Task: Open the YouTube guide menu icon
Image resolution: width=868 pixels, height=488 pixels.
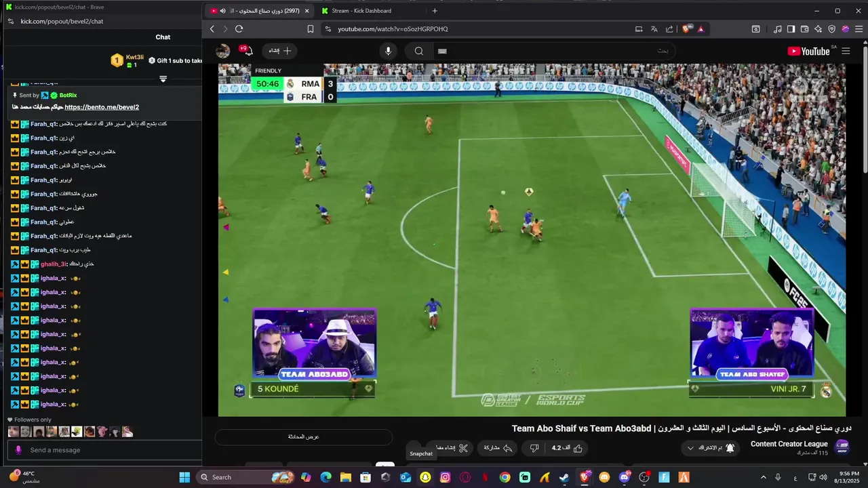Action: click(x=846, y=51)
